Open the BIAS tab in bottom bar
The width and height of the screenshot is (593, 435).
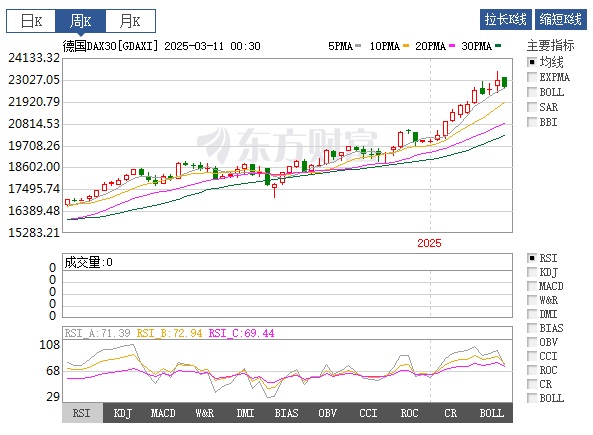(287, 413)
